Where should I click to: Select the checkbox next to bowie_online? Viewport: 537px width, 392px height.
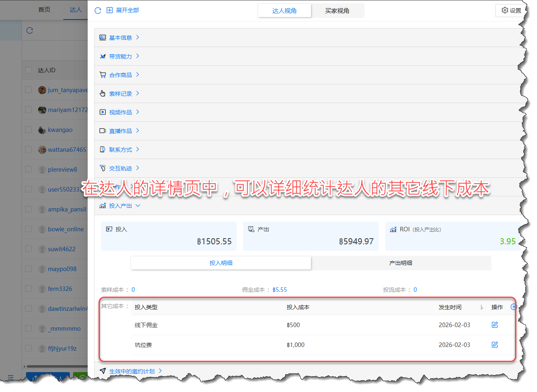pyautogui.click(x=28, y=229)
